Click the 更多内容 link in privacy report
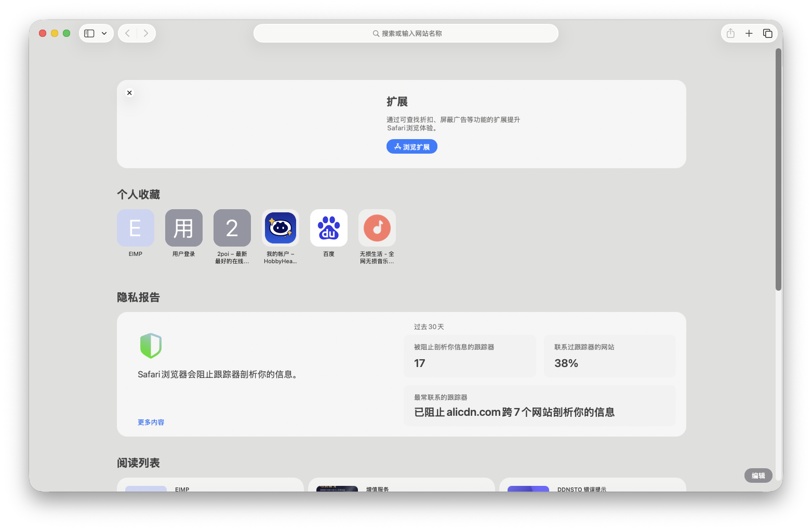 pyautogui.click(x=151, y=422)
